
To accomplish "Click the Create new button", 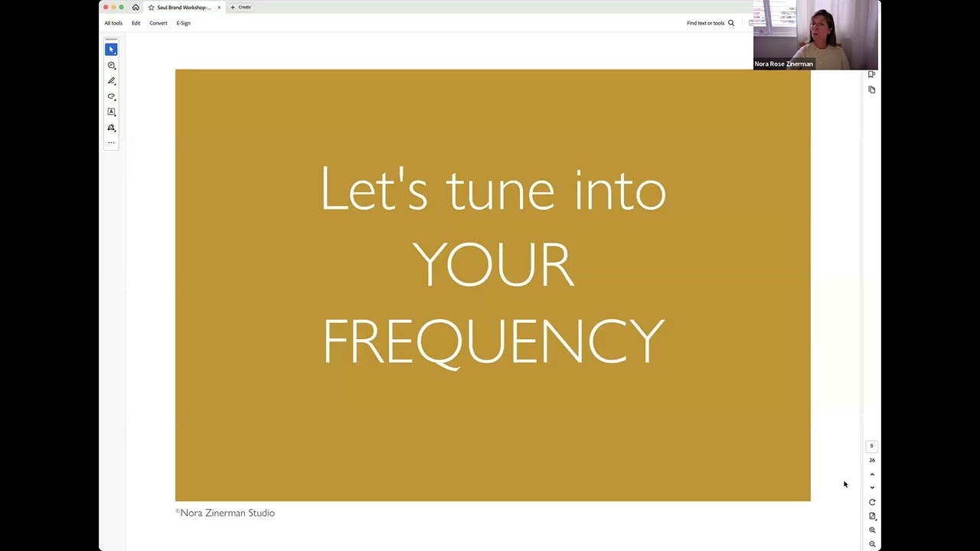I will (x=240, y=7).
